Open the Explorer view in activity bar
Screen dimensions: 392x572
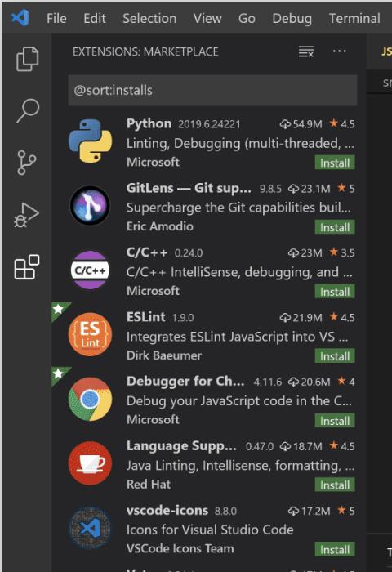coord(27,59)
